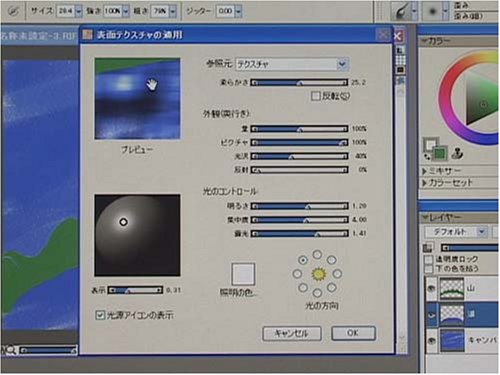The width and height of the screenshot is (500, 375).
Task: Select the right light direction radio button
Action: click(x=337, y=274)
